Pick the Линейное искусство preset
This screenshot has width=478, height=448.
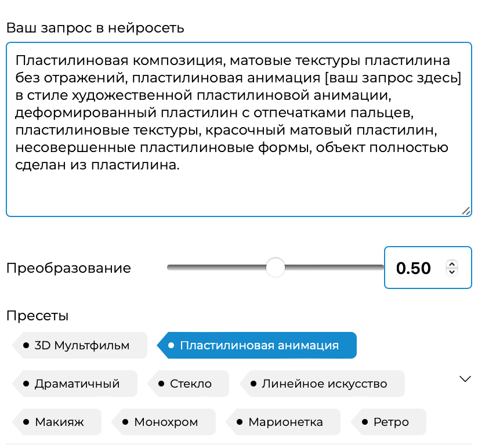coord(324,384)
